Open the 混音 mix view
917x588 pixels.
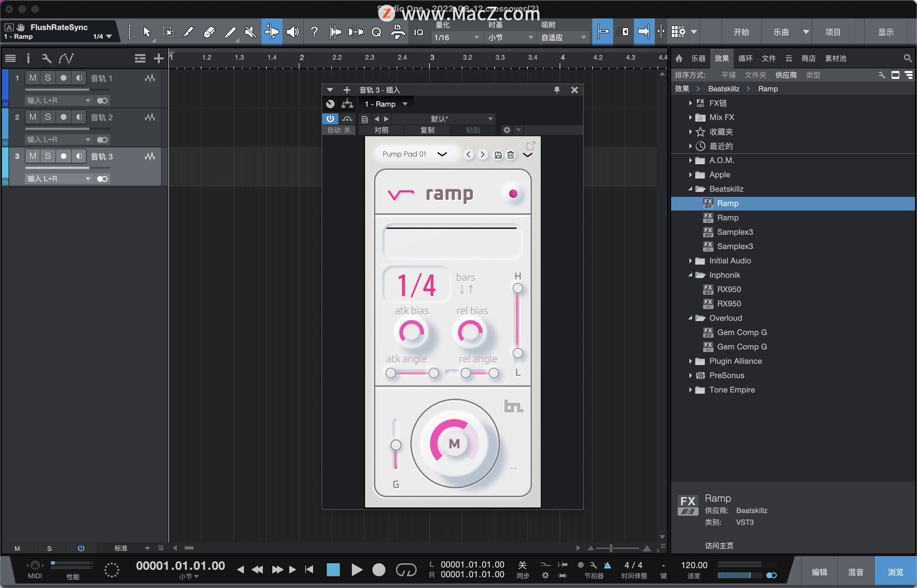tap(855, 572)
